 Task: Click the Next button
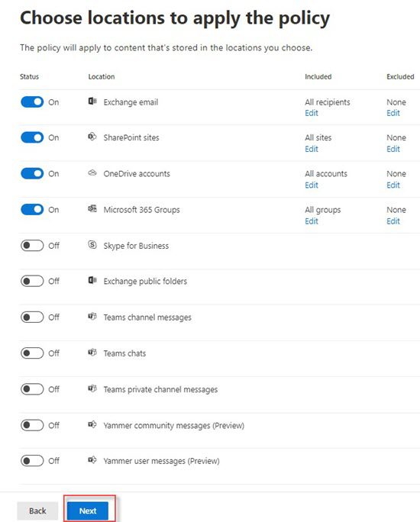pos(88,511)
